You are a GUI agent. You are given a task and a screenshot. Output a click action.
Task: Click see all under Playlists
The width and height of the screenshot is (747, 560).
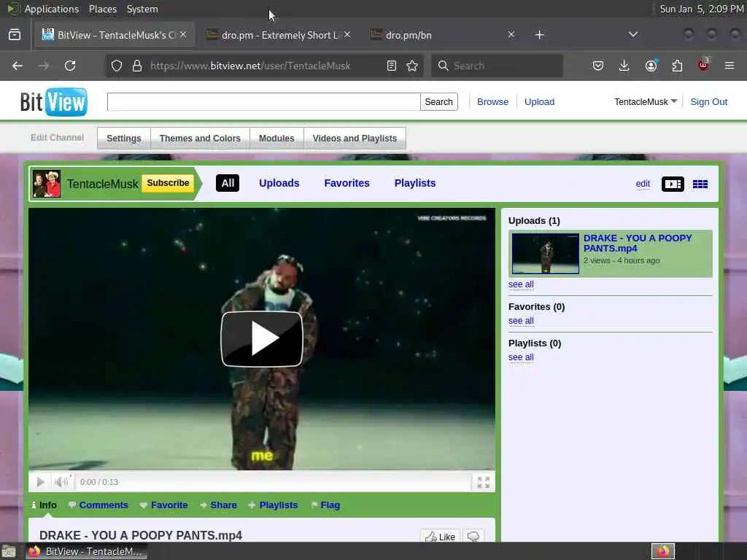[x=521, y=357]
